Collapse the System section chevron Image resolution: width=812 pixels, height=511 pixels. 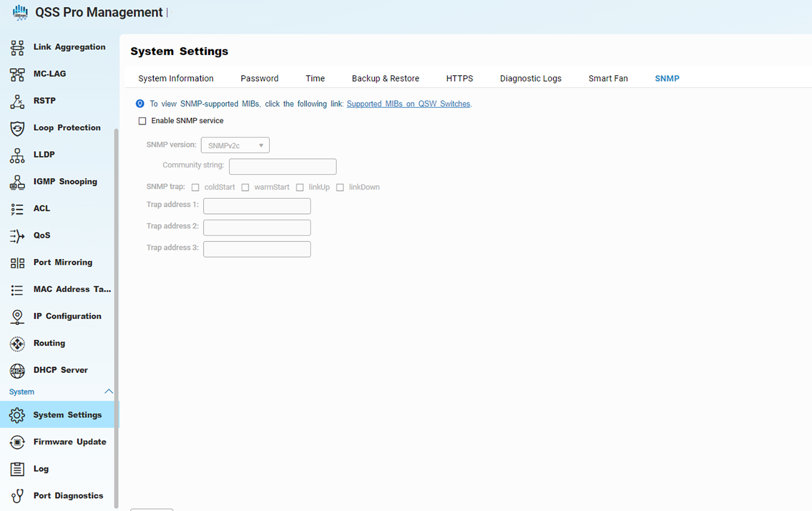[x=108, y=392]
